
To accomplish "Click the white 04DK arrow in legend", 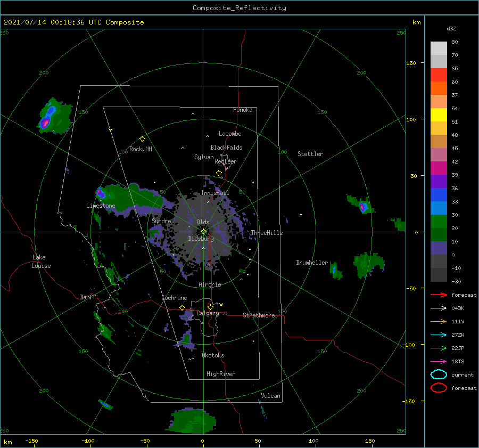I will [x=439, y=308].
